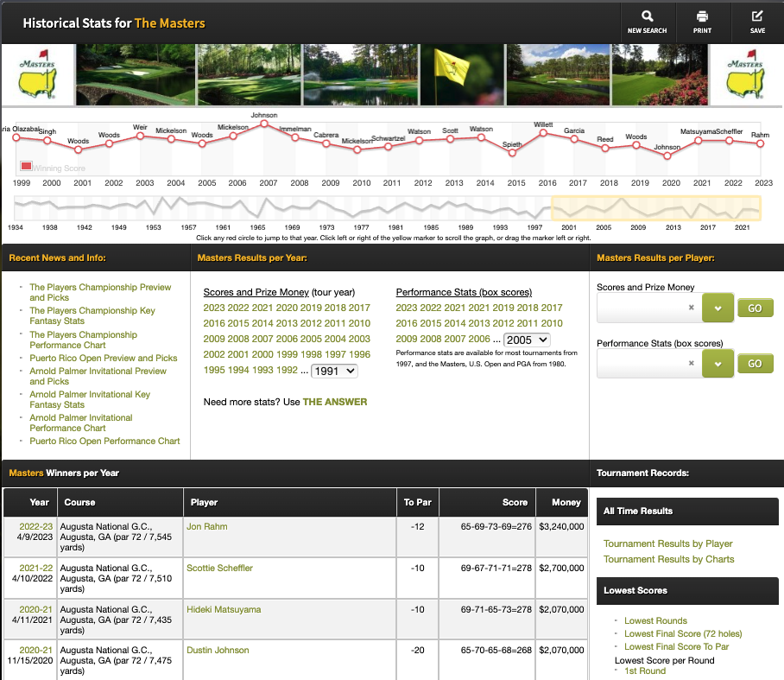Image resolution: width=784 pixels, height=680 pixels.
Task: Open Performance Stats player dropdown arrow
Action: pos(718,364)
